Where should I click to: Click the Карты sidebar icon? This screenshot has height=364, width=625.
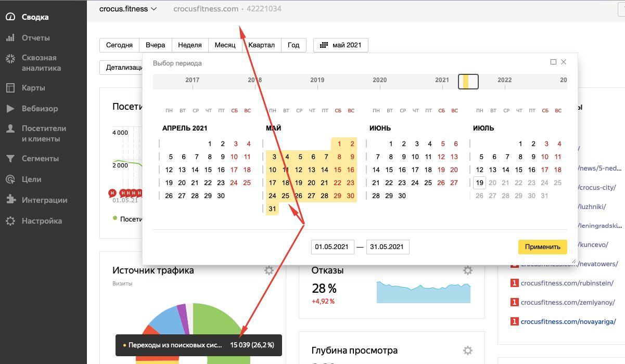point(10,88)
